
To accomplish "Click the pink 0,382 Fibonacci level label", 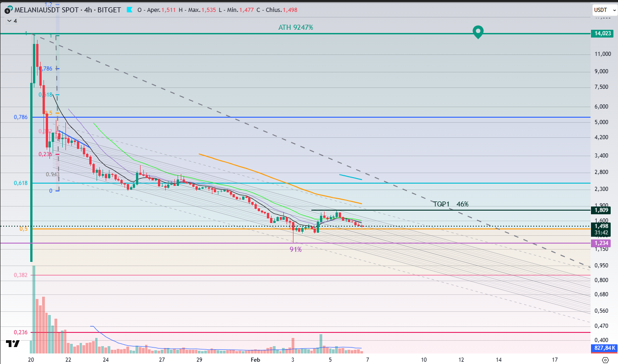I will 20,275.
